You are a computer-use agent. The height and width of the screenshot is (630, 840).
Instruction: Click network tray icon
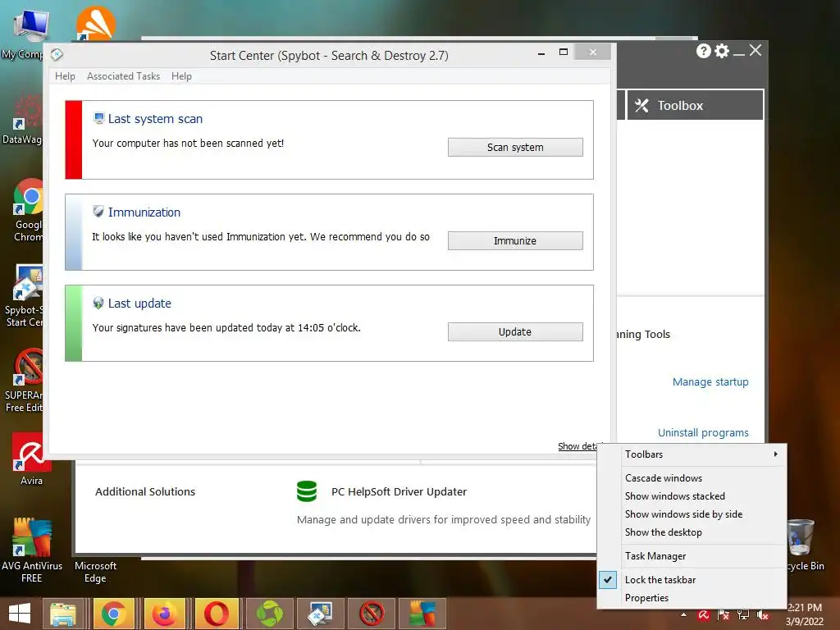pyautogui.click(x=743, y=615)
